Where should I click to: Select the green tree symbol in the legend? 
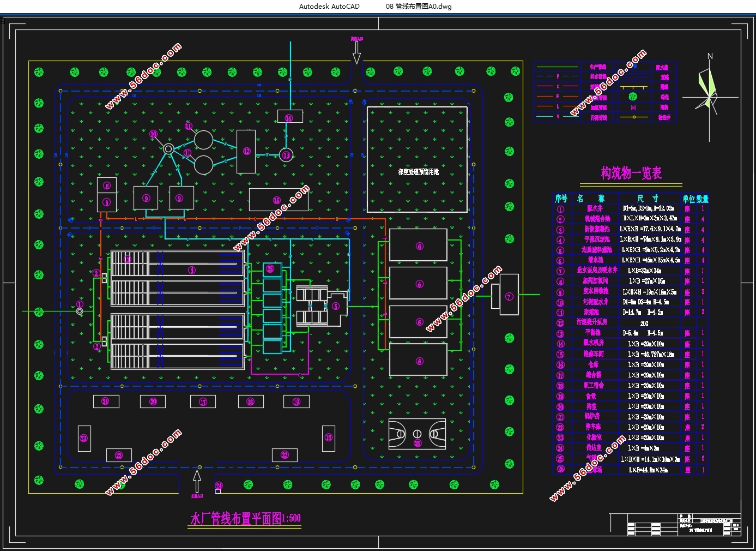(x=633, y=97)
